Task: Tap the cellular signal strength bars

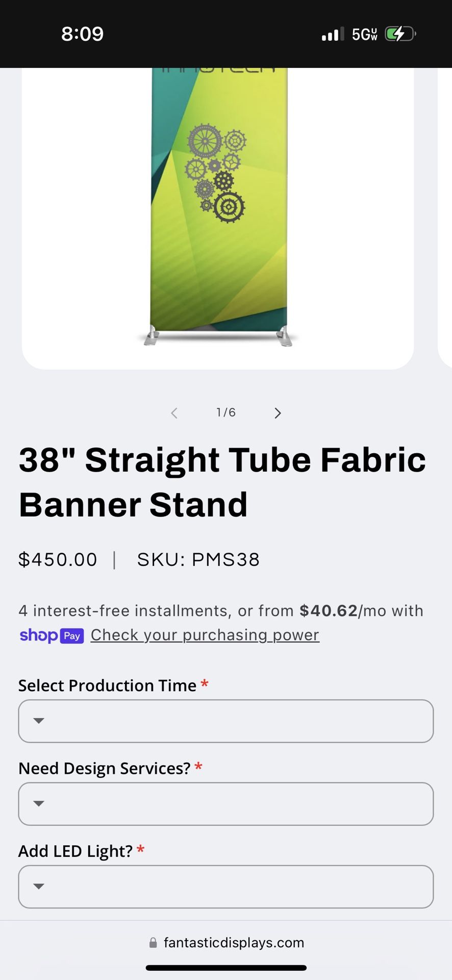Action: pyautogui.click(x=333, y=34)
